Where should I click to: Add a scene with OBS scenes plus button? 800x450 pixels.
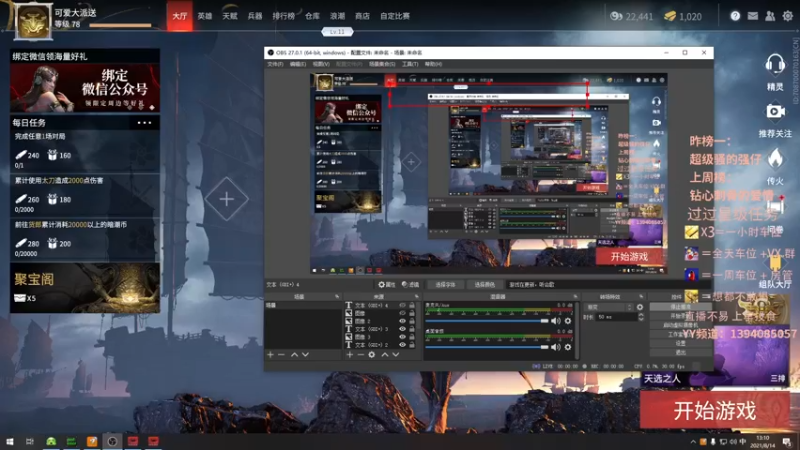tap(270, 355)
